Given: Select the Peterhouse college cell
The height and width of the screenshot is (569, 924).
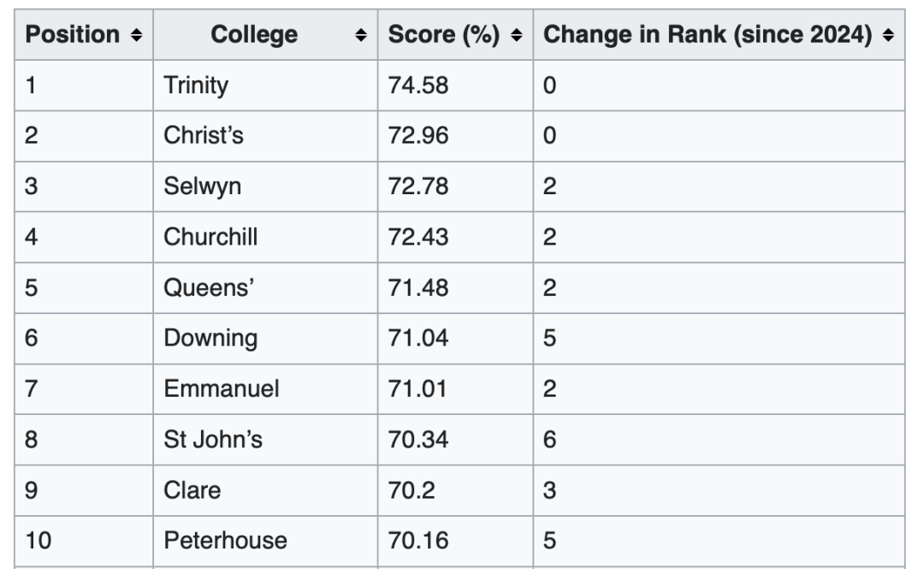Looking at the screenshot, I should pos(225,541).
